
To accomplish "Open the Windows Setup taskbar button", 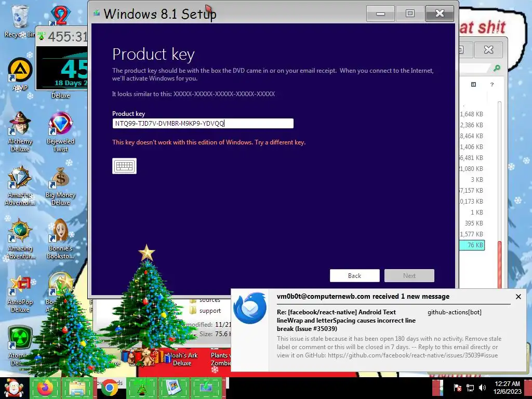I will click(x=206, y=388).
